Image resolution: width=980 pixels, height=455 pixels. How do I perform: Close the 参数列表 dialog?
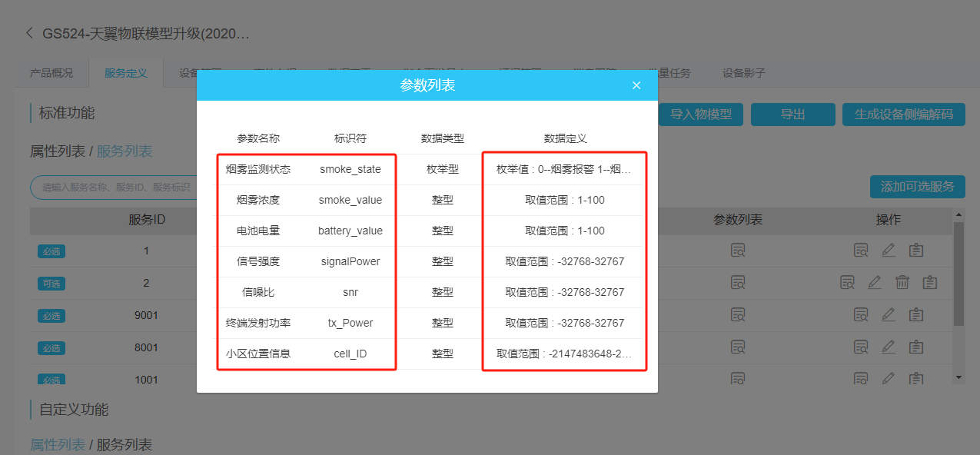[636, 85]
